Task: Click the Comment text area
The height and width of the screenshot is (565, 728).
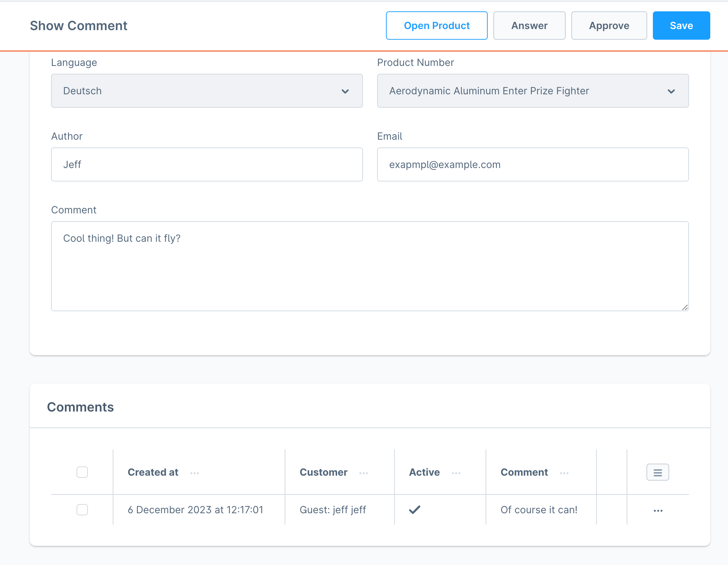Action: [x=369, y=265]
